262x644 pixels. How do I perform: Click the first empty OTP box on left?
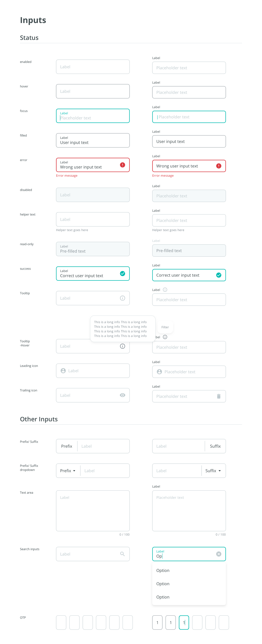coord(61,622)
